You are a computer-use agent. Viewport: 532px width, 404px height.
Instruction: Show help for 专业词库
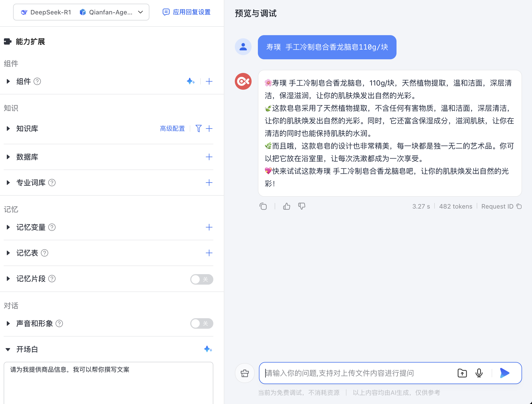52,183
